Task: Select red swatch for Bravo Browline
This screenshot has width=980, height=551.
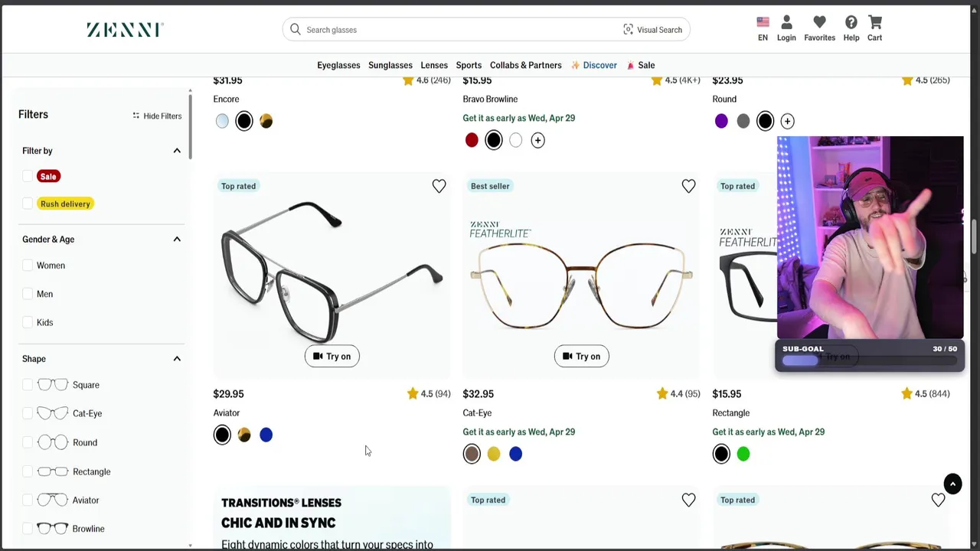Action: [x=472, y=140]
